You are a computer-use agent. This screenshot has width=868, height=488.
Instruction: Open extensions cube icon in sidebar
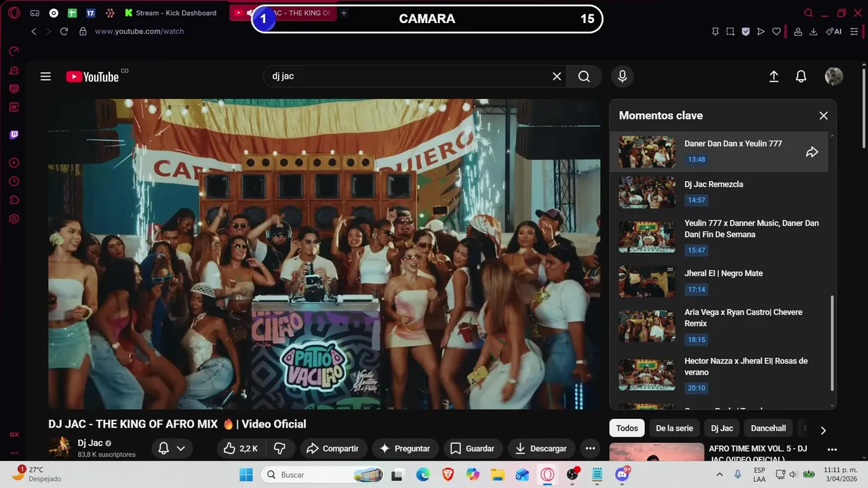point(14,200)
